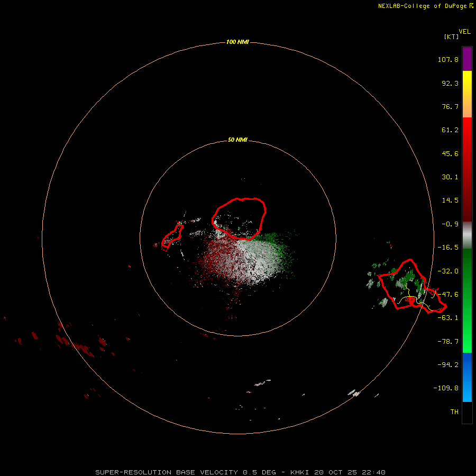This screenshot has width=476, height=476.
Task: Click the 61.2 velocity scale value
Action: 450,130
